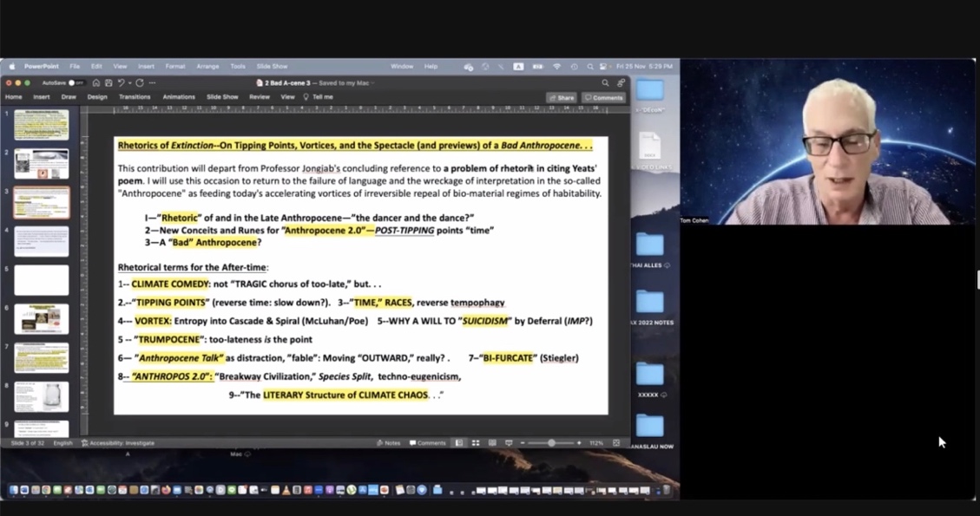Image resolution: width=980 pixels, height=516 pixels.
Task: Click the search magnifier in PowerPoint title bar
Action: point(605,83)
